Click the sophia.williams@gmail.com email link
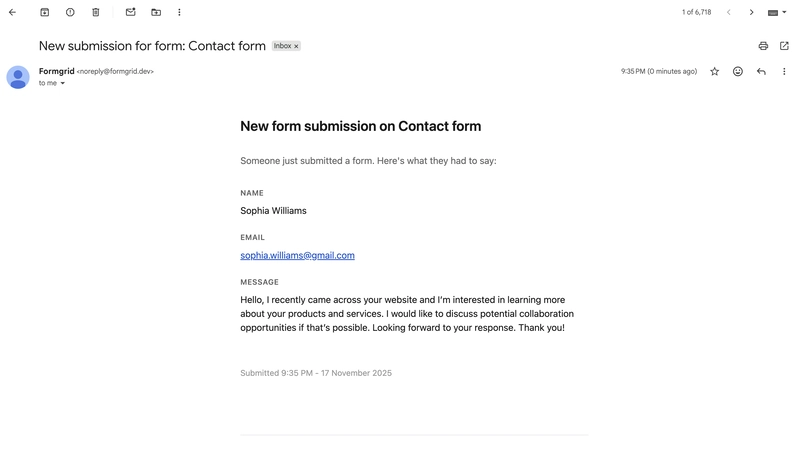The height and width of the screenshot is (451, 800). pyautogui.click(x=297, y=255)
